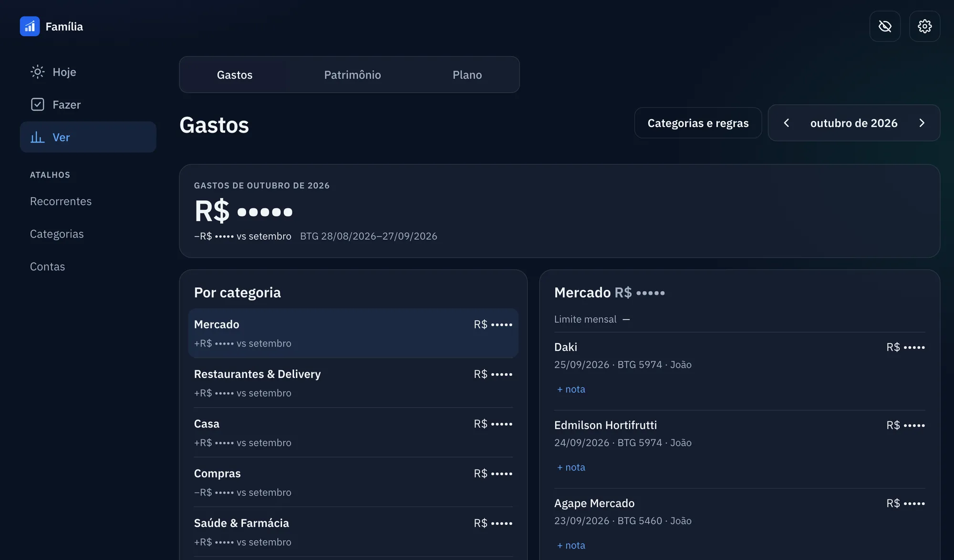The height and width of the screenshot is (560, 954).
Task: Click the 25/09/2026 · BTG 5974 · João details
Action: 622,365
